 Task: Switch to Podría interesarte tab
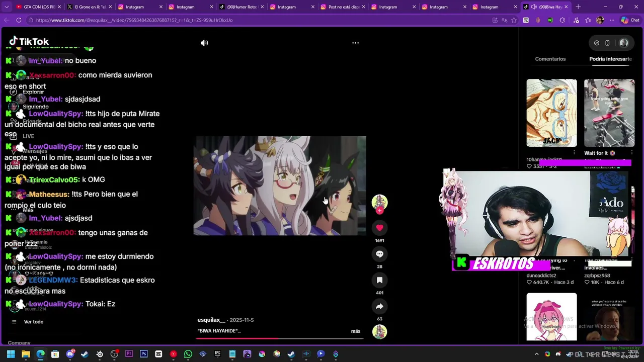click(610, 59)
